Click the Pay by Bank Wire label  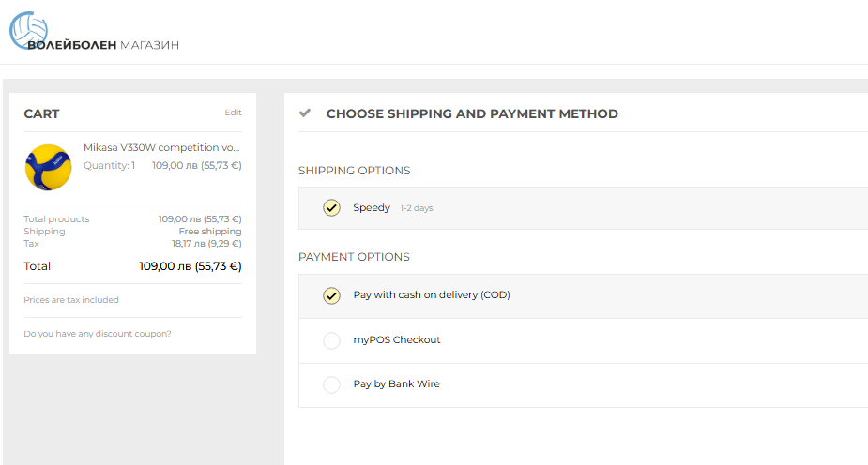[x=396, y=383]
